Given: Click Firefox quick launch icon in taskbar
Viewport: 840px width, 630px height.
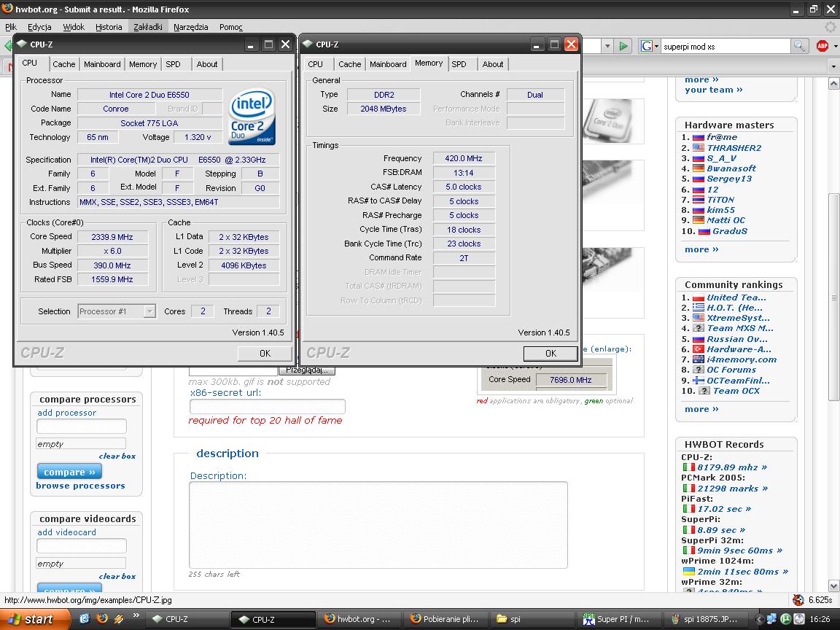Looking at the screenshot, I should click(x=102, y=619).
